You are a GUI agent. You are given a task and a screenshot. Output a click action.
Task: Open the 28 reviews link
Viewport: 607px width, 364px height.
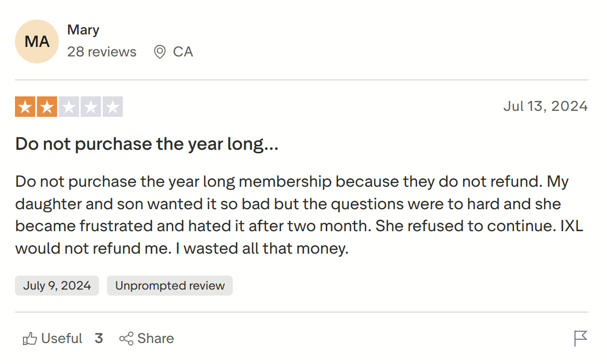tap(102, 51)
